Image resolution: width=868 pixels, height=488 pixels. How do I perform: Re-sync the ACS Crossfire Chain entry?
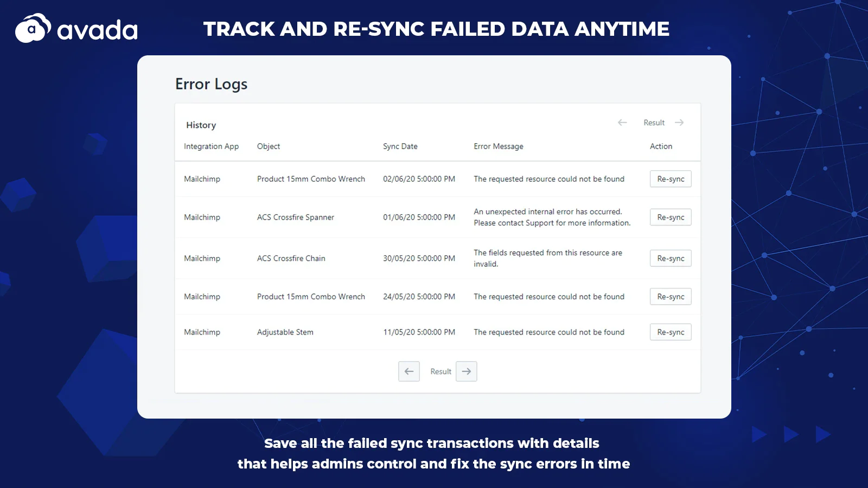[671, 259]
